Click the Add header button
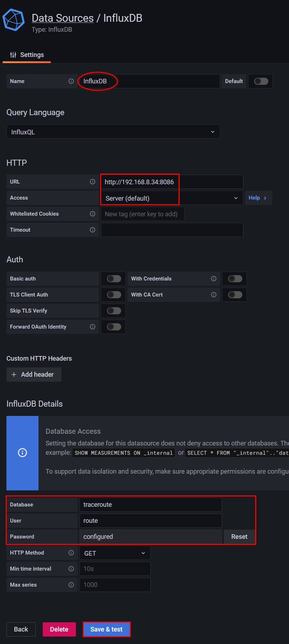 pos(34,375)
